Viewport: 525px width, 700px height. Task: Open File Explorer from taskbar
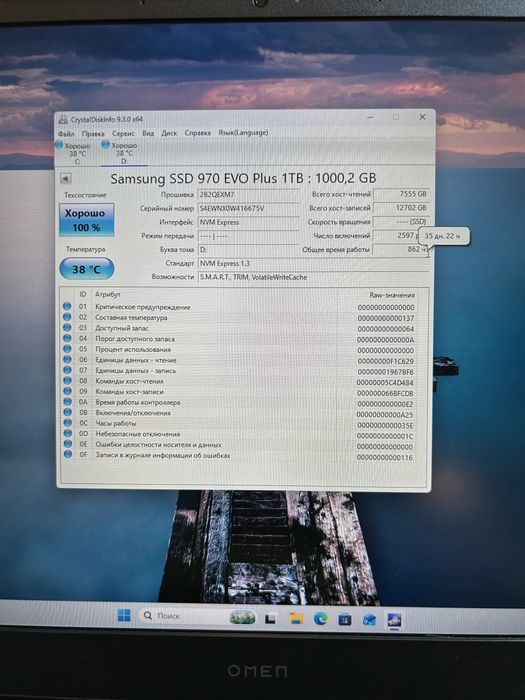296,618
